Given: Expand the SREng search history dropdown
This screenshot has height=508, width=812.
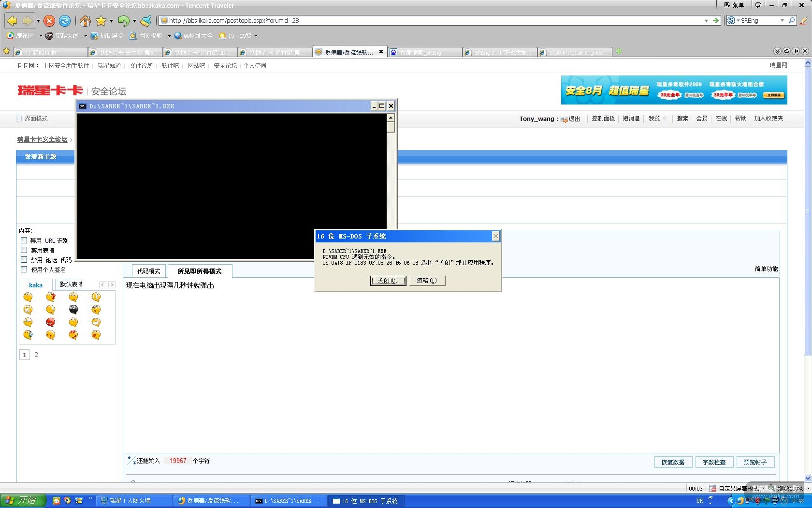Looking at the screenshot, I should (782, 21).
